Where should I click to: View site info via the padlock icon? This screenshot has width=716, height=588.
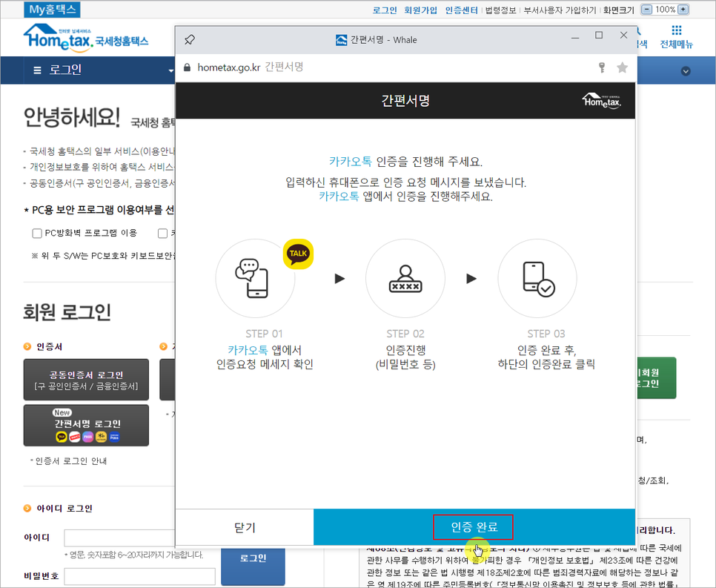[187, 67]
